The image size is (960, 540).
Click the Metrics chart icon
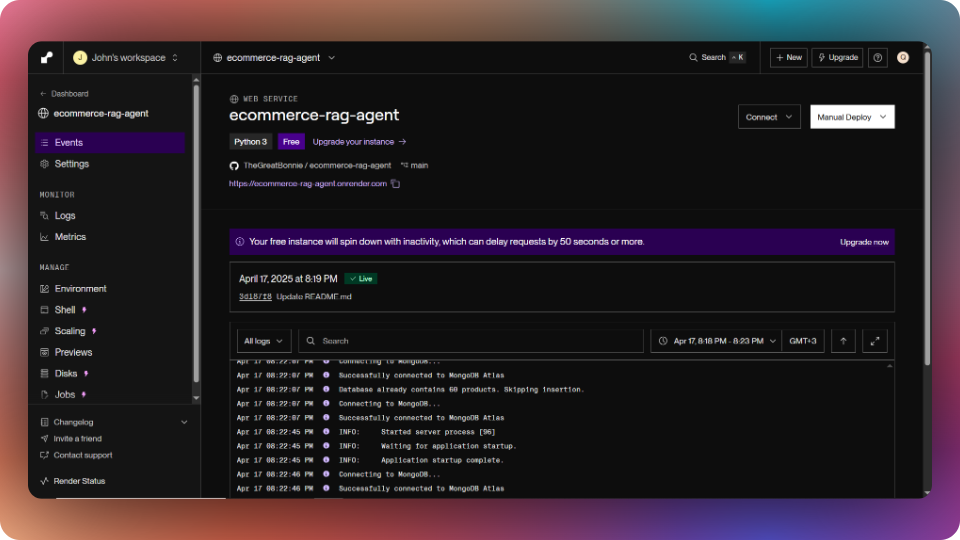(44, 237)
